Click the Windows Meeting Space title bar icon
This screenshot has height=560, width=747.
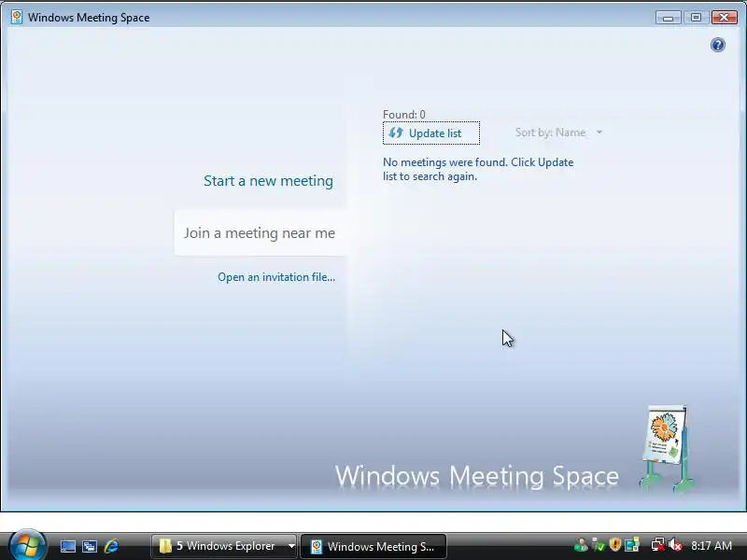point(17,17)
